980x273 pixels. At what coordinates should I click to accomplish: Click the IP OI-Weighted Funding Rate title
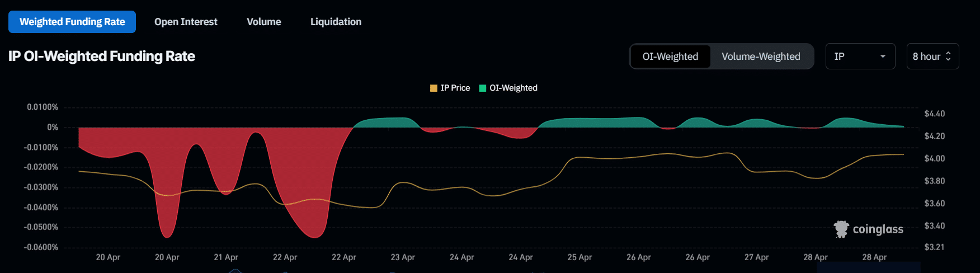[x=102, y=57]
